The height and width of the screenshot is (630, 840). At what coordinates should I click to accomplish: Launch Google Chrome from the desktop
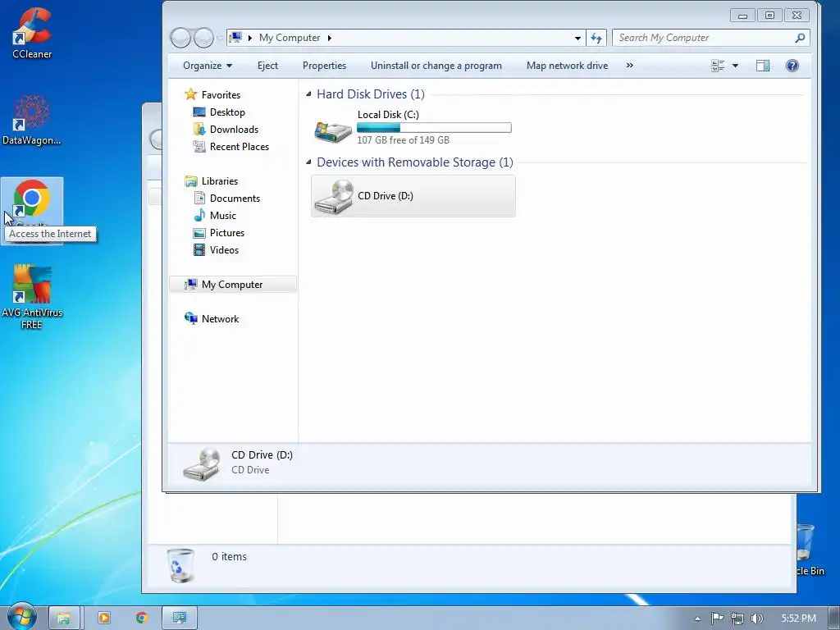point(32,211)
